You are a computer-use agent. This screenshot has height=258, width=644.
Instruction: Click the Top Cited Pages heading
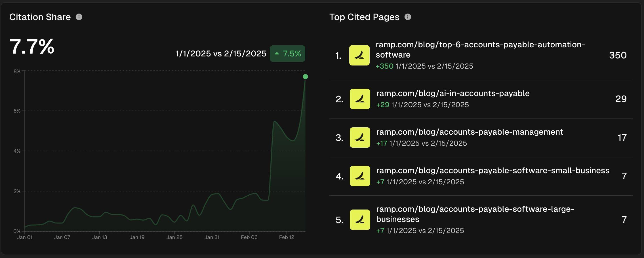coord(364,17)
